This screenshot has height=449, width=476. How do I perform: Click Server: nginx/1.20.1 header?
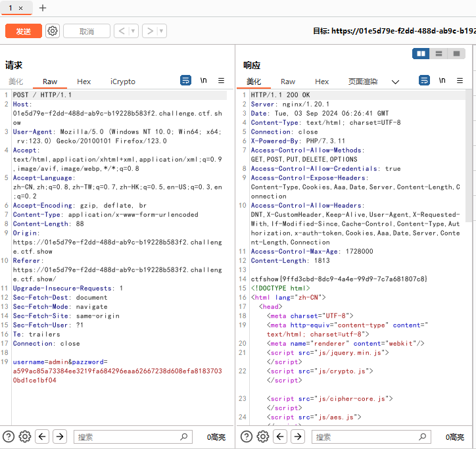click(290, 104)
